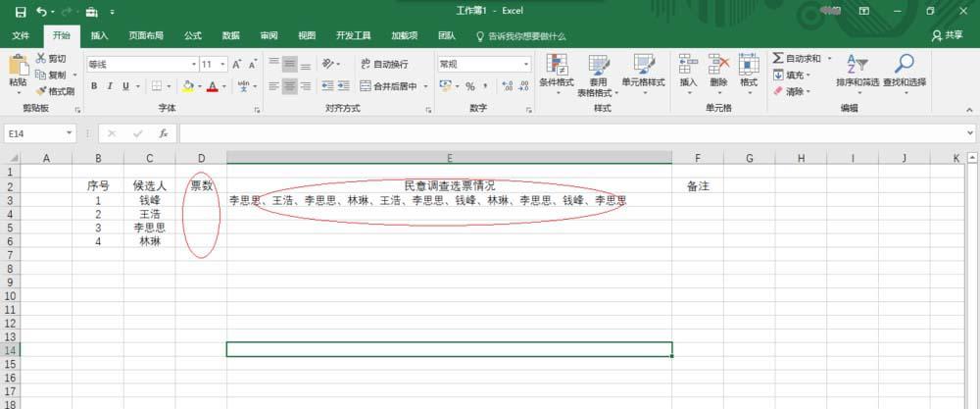The height and width of the screenshot is (409, 980).
Task: Click the percent style icon
Action: tap(469, 86)
